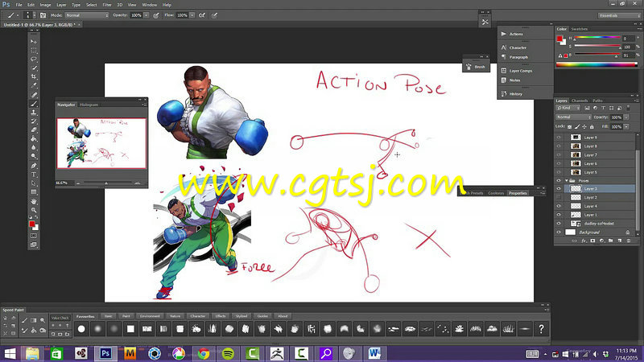This screenshot has width=644, height=362.
Task: Open the Environment category in Speed Paint
Action: point(150,316)
